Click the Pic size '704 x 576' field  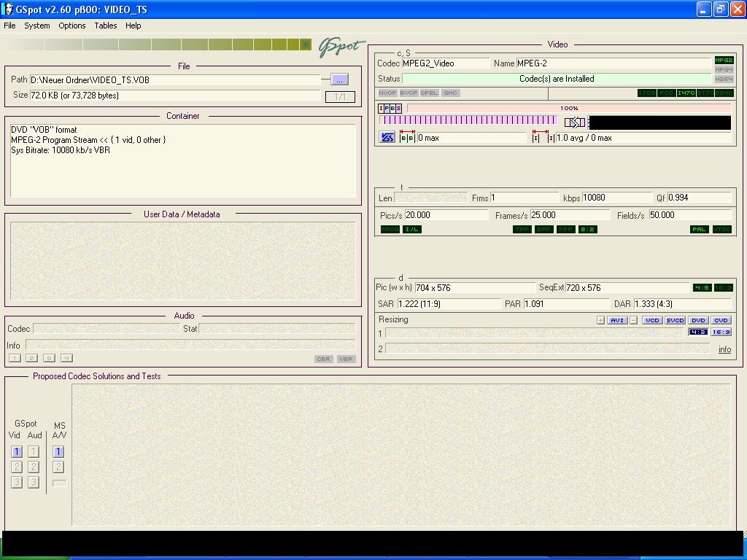475,287
